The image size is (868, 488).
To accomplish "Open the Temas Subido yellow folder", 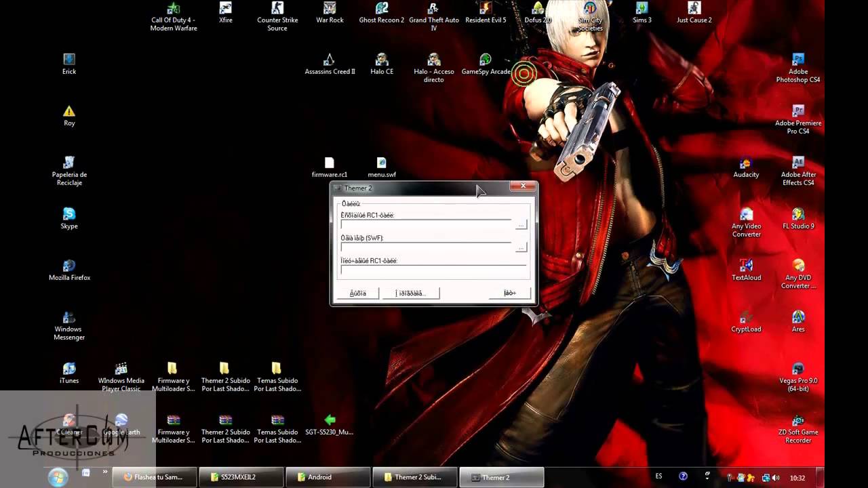I will pyautogui.click(x=277, y=377).
